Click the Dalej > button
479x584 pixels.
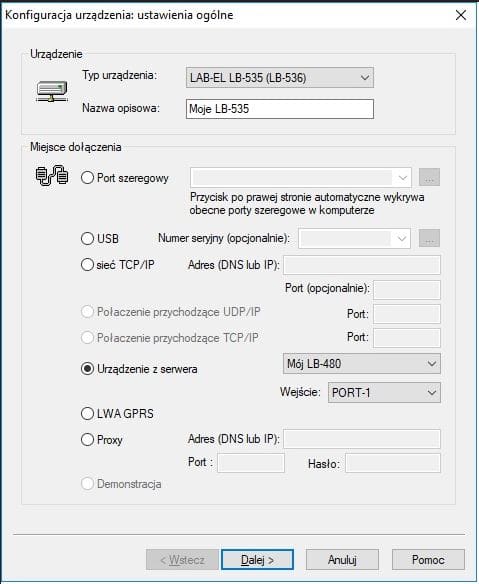[257, 559]
